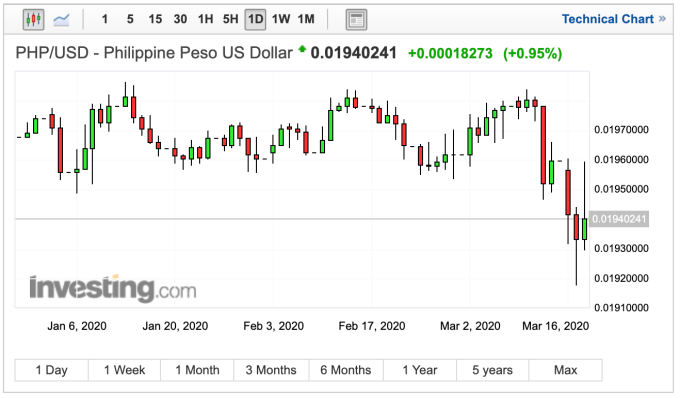Click the 0.01970000 price axis label
The width and height of the screenshot is (680, 398).
click(621, 130)
